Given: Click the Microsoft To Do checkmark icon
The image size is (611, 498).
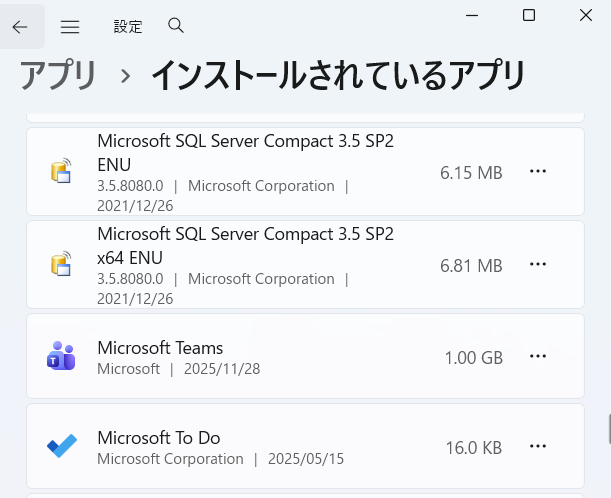Looking at the screenshot, I should point(61,447).
